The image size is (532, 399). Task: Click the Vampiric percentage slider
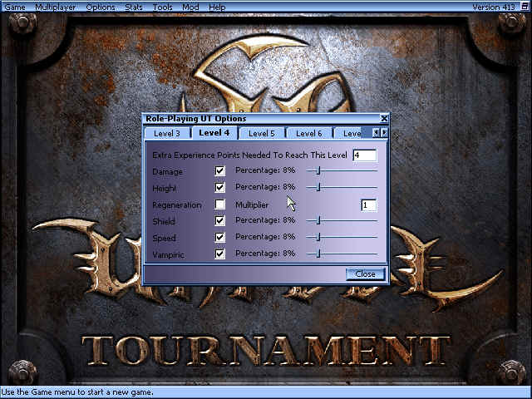[342, 254]
